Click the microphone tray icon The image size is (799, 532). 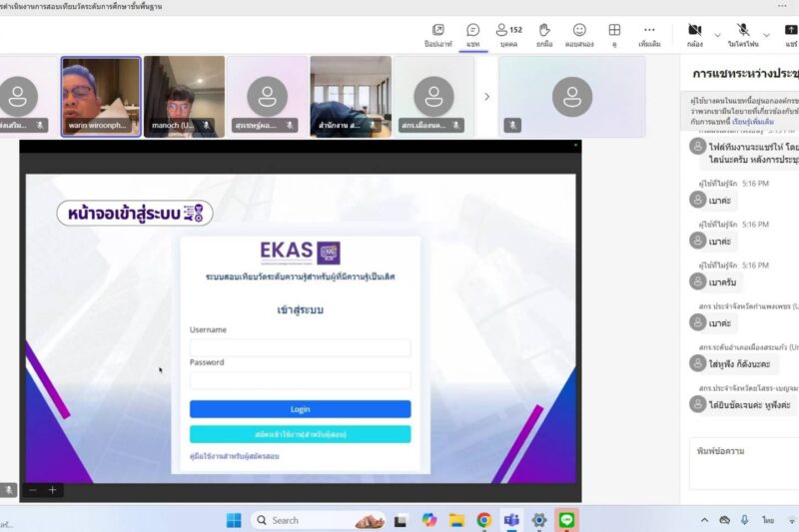click(744, 520)
